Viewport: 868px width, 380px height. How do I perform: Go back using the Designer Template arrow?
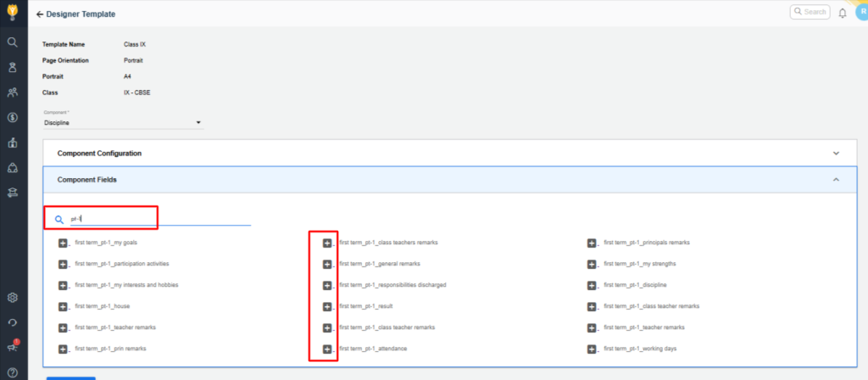(x=40, y=14)
